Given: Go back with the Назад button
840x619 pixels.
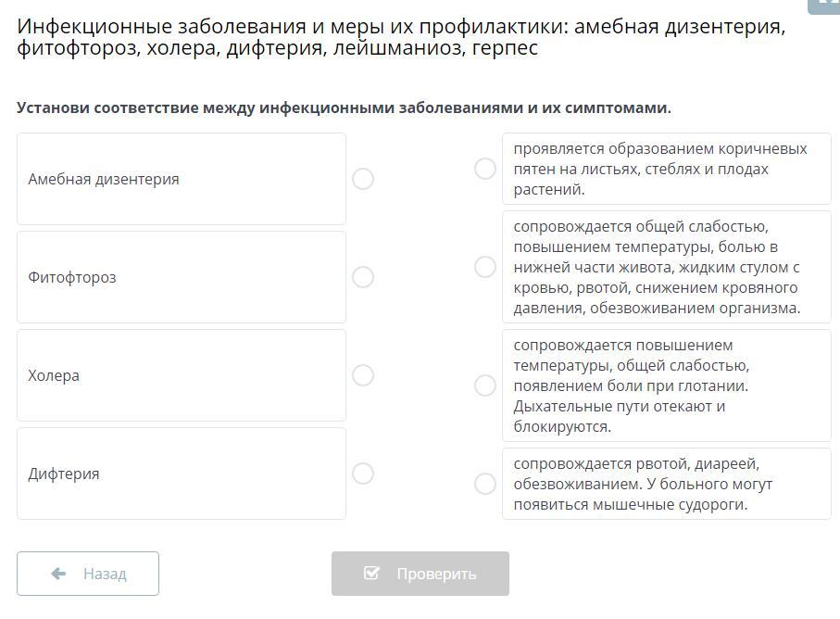Looking at the screenshot, I should [88, 574].
